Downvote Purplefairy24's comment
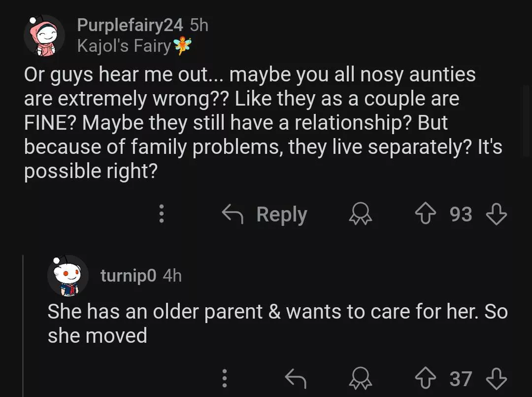 (496, 215)
